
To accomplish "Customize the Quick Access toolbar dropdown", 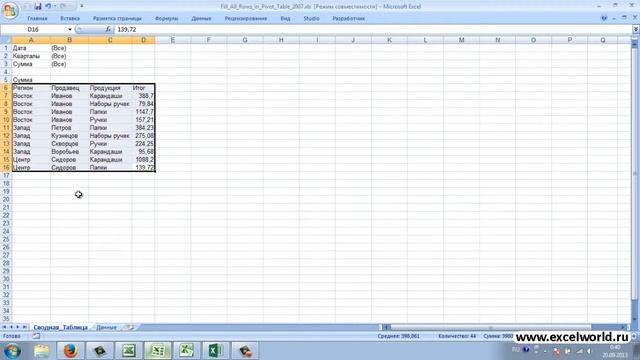I will click(x=82, y=6).
